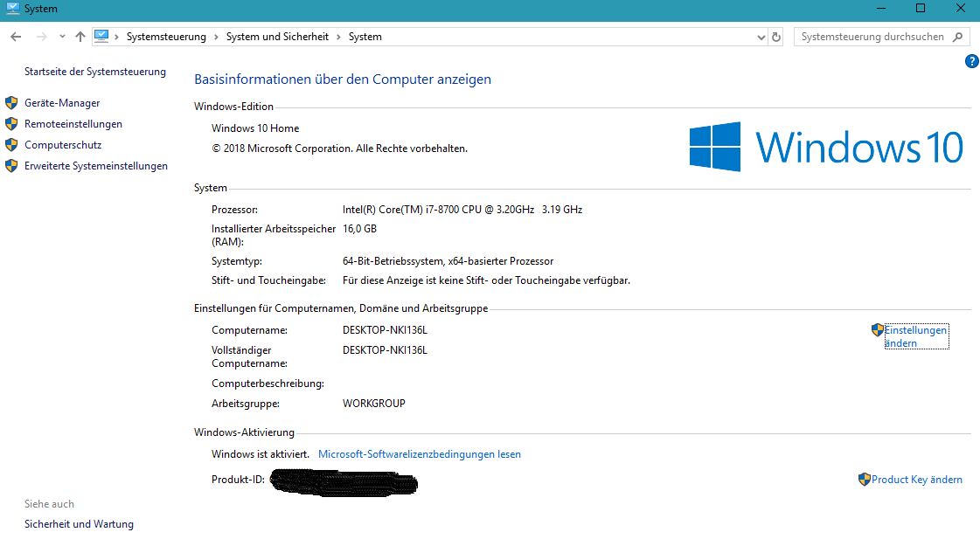Click the search magnifier icon
Viewport: 980px width, 546px height.
tap(957, 37)
